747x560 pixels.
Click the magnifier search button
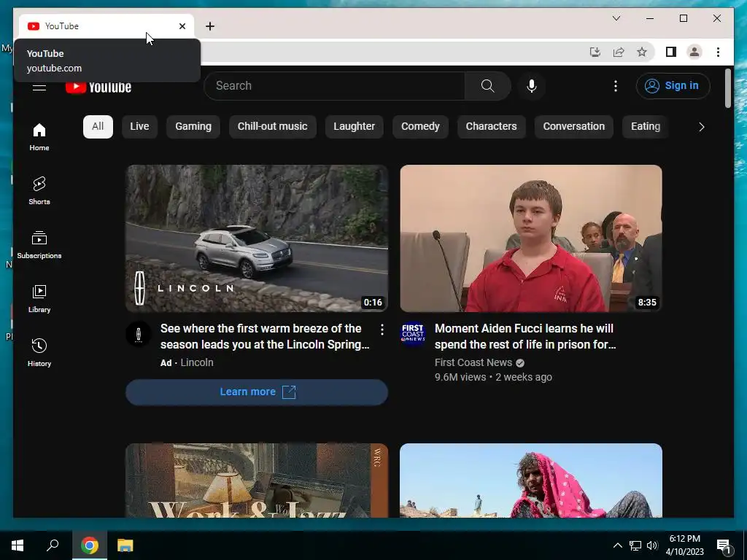(x=487, y=86)
